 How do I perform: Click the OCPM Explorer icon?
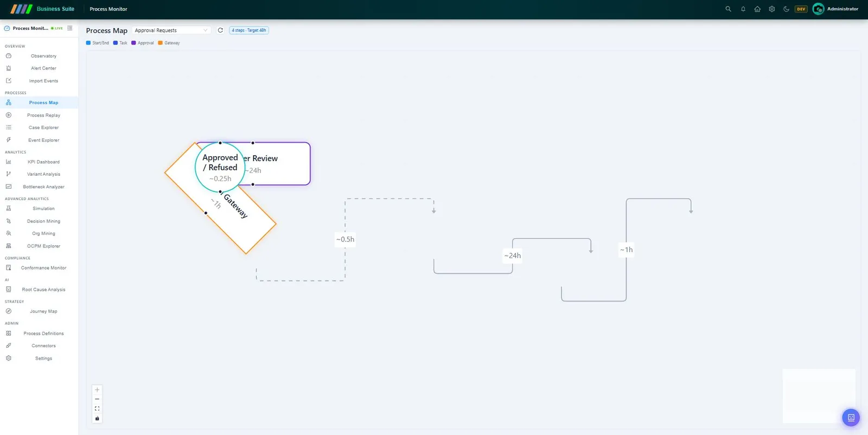click(x=8, y=246)
